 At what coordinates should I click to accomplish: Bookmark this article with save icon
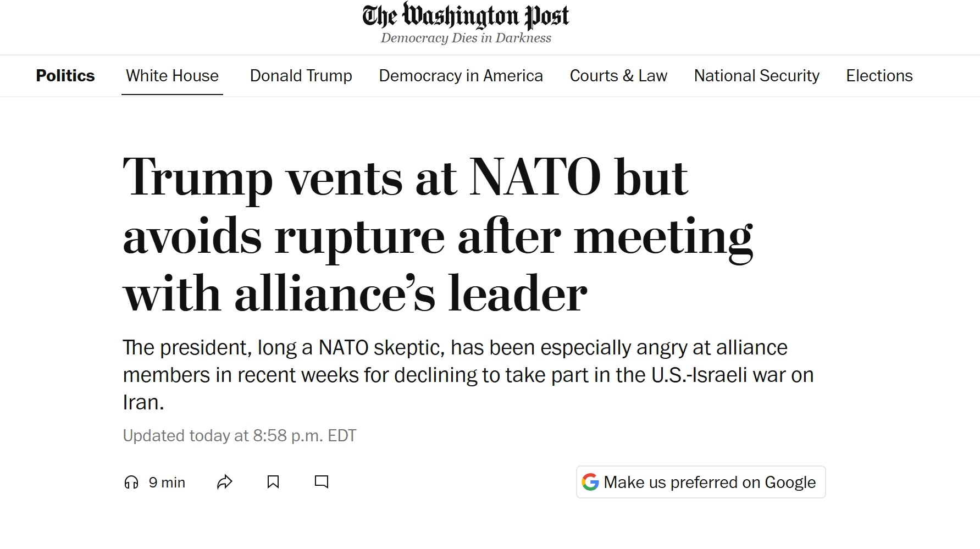click(x=273, y=483)
